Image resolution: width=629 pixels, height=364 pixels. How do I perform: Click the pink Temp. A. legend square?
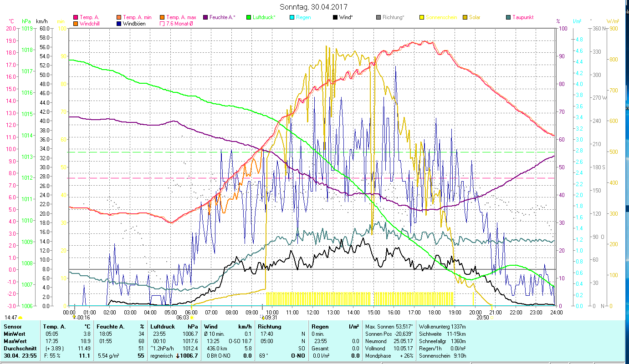pyautogui.click(x=76, y=17)
